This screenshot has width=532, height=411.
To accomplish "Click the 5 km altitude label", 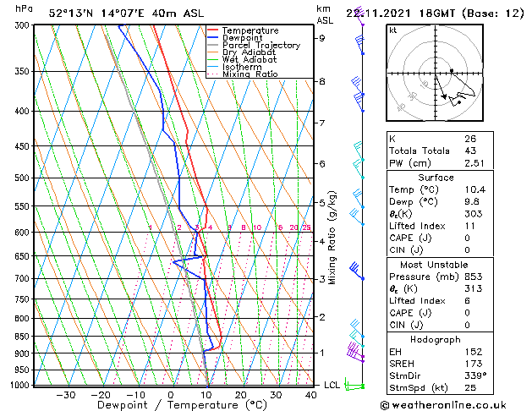I will [321, 203].
